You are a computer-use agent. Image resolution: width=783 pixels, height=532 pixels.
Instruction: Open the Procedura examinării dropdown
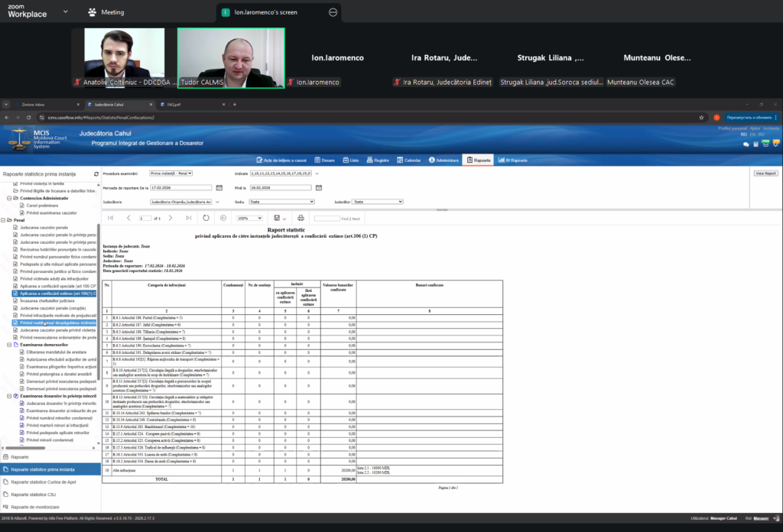[171, 174]
